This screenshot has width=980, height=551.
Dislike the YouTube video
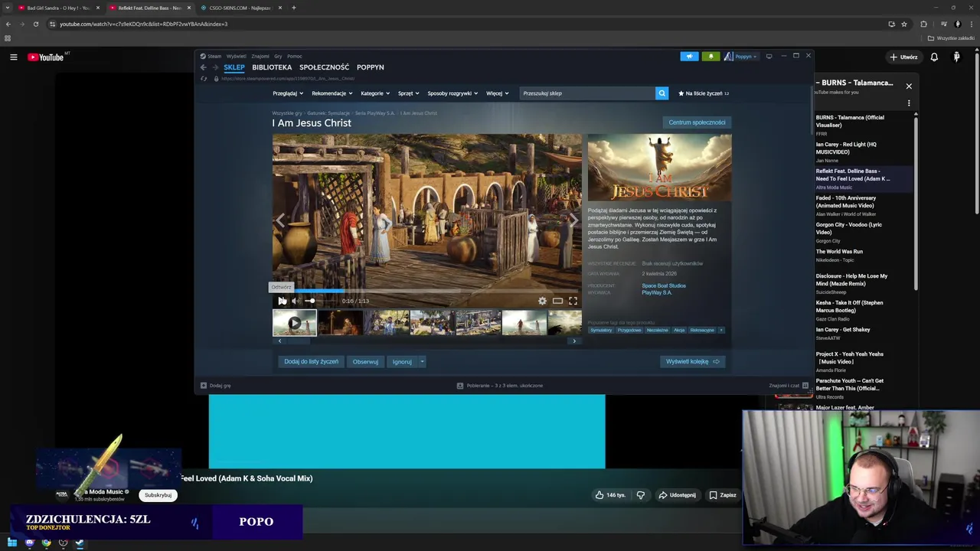pos(641,495)
